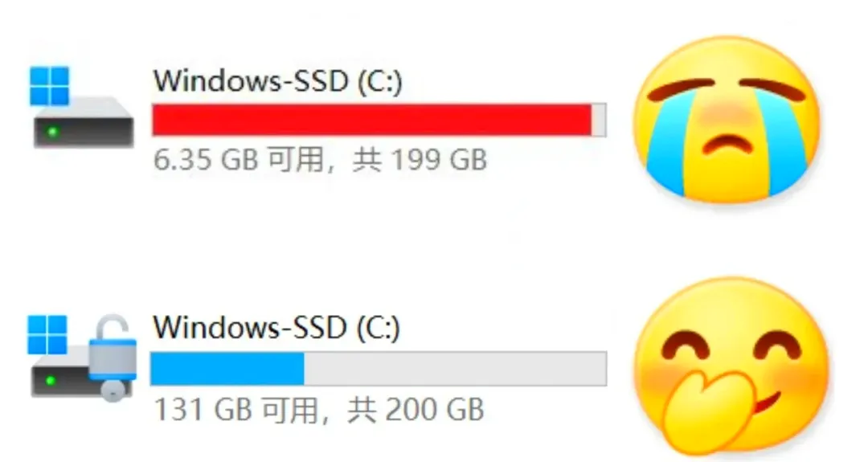Open the Windows-SSD (C:) label above the red bar
This screenshot has width=868, height=462.
277,81
